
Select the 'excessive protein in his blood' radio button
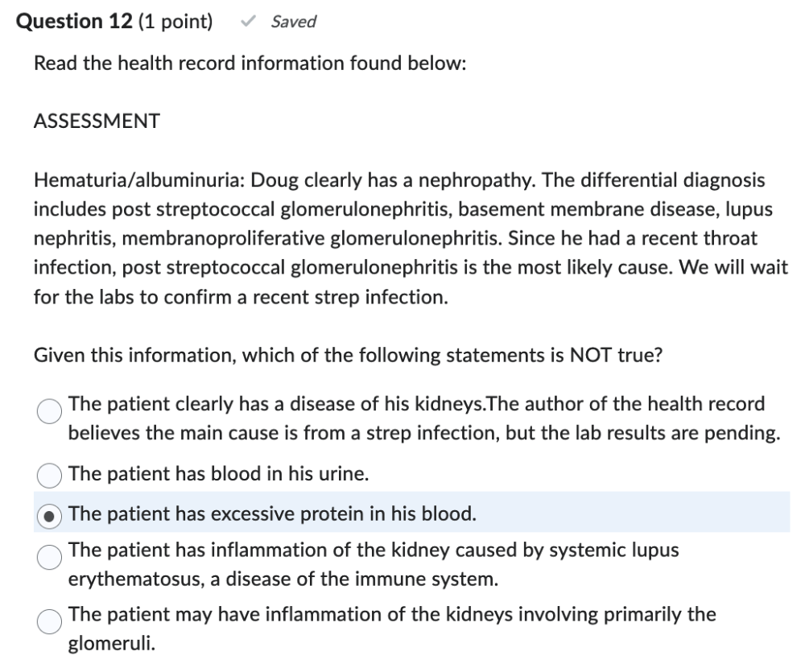(50, 514)
